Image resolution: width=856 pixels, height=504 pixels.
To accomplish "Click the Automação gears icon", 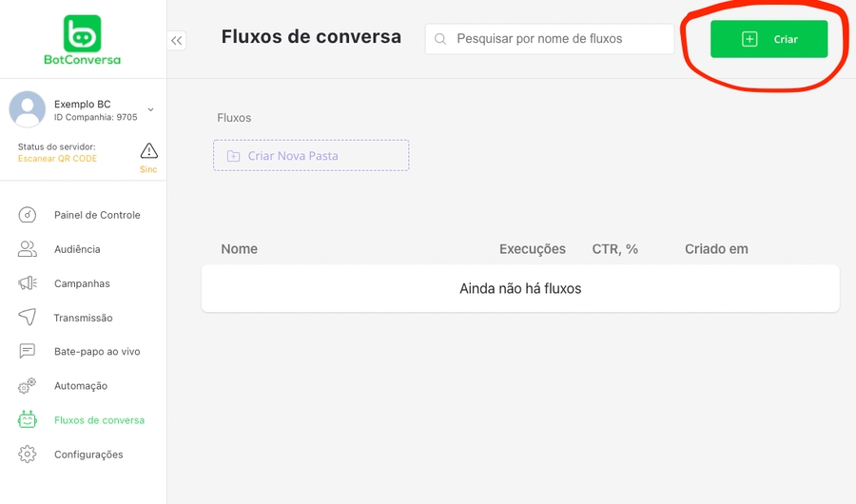I will (28, 386).
